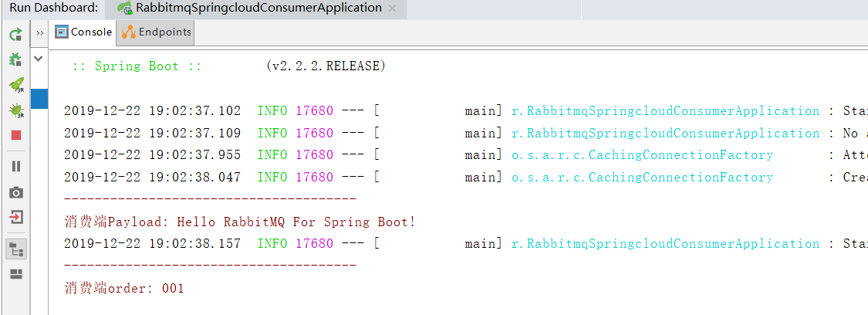Image resolution: width=868 pixels, height=315 pixels.
Task: Click the JRebel debug bug icon
Action: (16, 110)
